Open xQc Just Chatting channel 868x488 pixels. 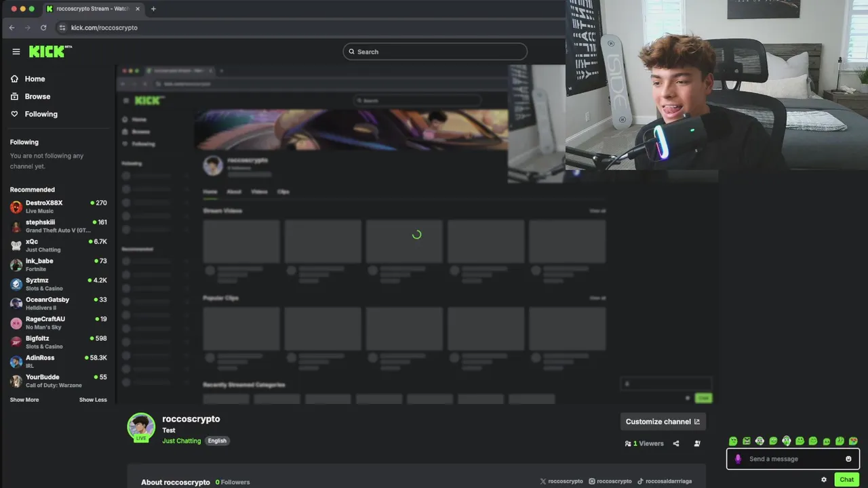(58, 245)
